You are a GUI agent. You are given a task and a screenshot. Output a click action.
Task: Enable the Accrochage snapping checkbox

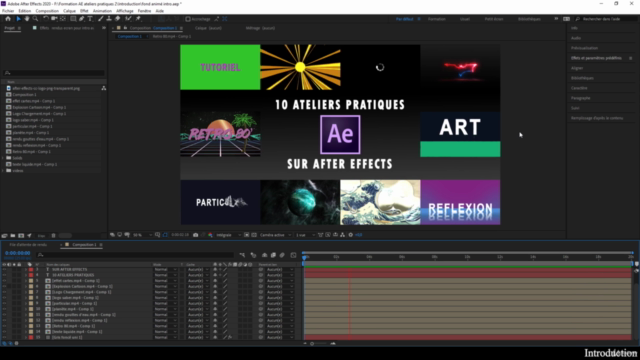[x=188, y=19]
